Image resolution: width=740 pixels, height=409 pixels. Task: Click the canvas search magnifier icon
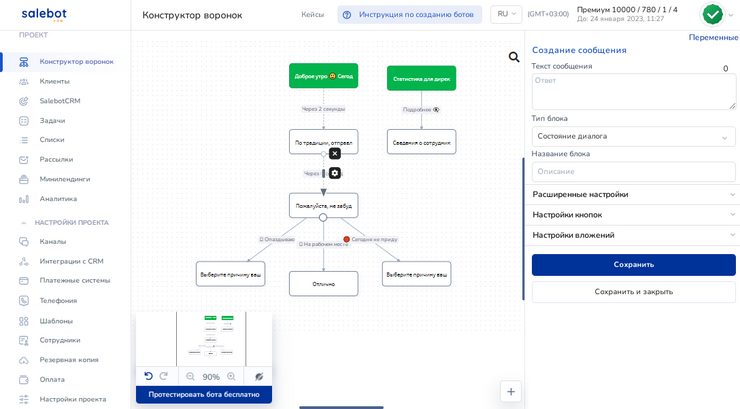514,57
